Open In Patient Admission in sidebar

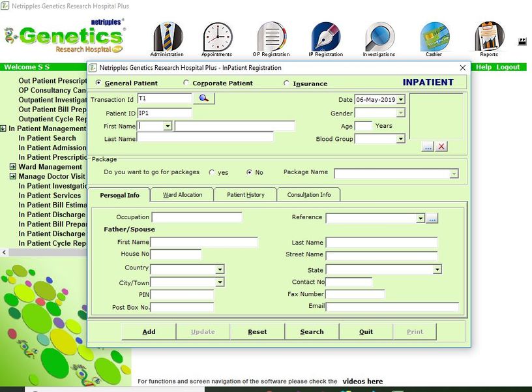click(53, 147)
